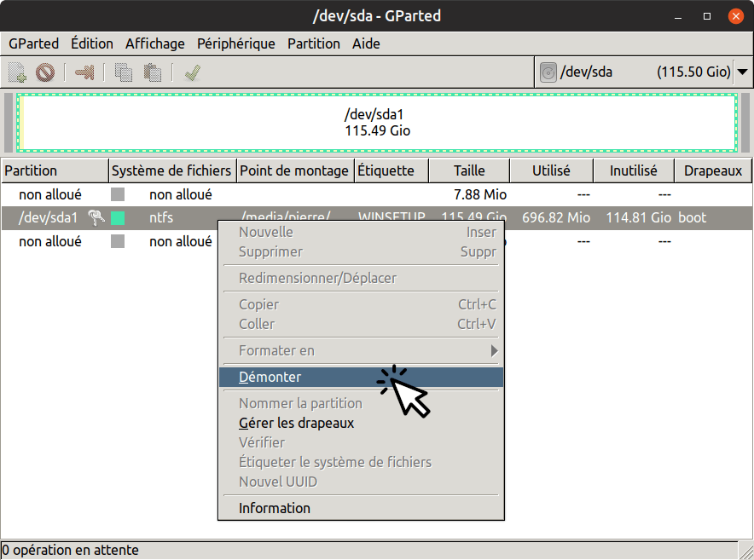Click the Nouvelle context menu entry
Screen dimensions: 754x560
[x=361, y=232]
